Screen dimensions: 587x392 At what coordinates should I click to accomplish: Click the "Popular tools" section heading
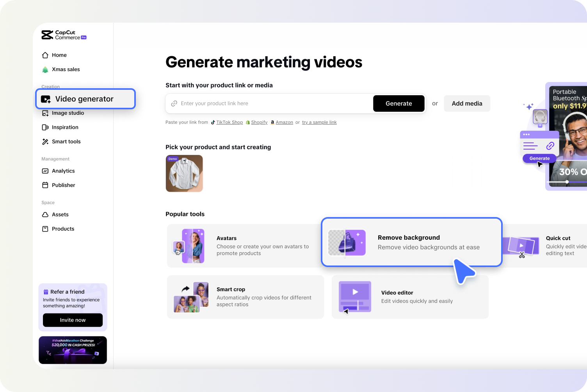[x=185, y=214]
